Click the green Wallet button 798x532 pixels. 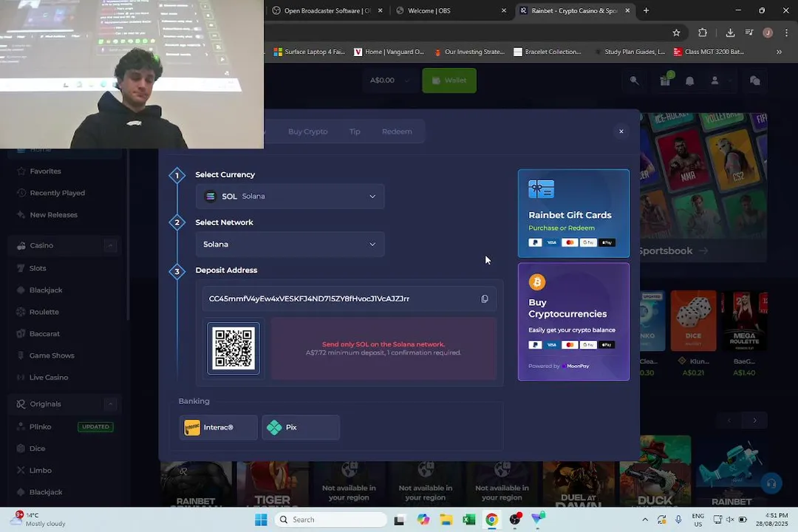(x=449, y=81)
